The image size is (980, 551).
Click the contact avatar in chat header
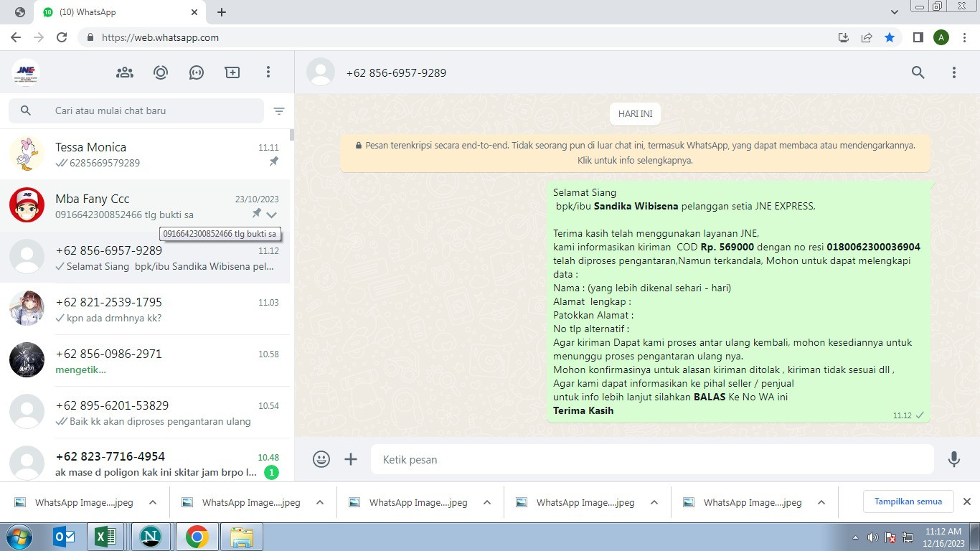click(x=321, y=72)
